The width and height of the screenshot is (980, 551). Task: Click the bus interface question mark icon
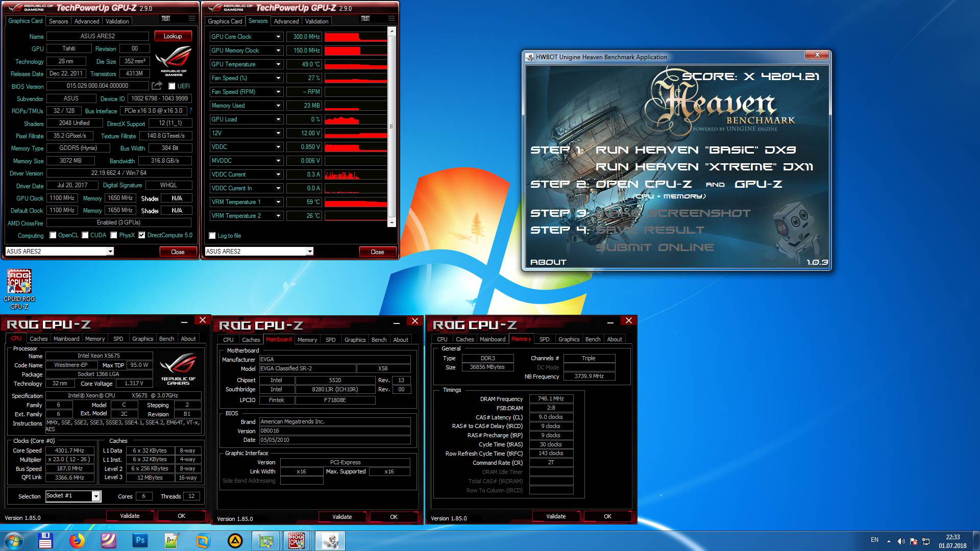click(190, 111)
